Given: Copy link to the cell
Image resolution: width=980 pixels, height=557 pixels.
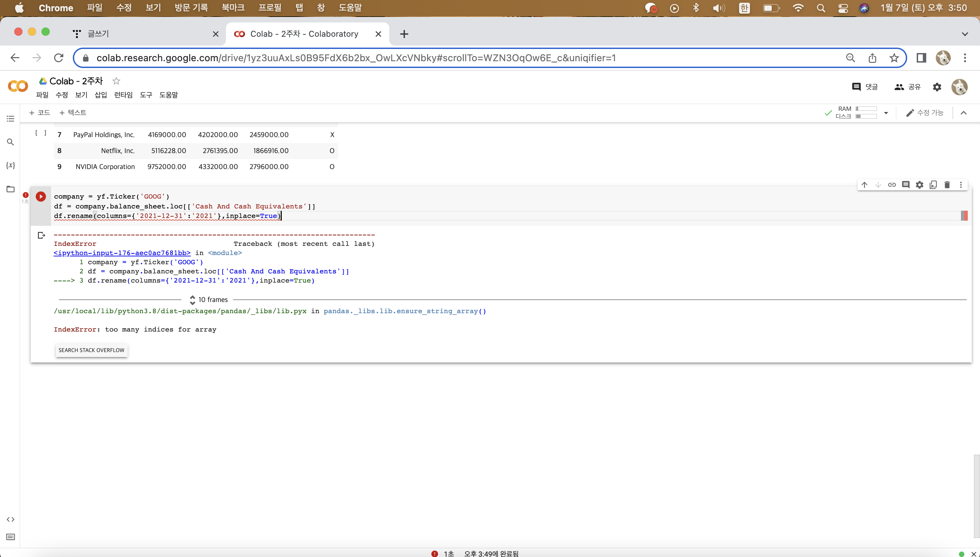Looking at the screenshot, I should pos(892,185).
